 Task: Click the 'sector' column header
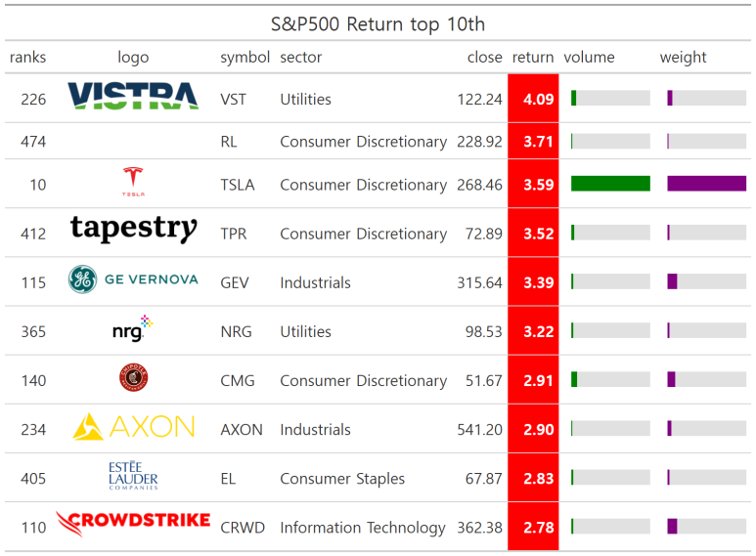(x=301, y=58)
